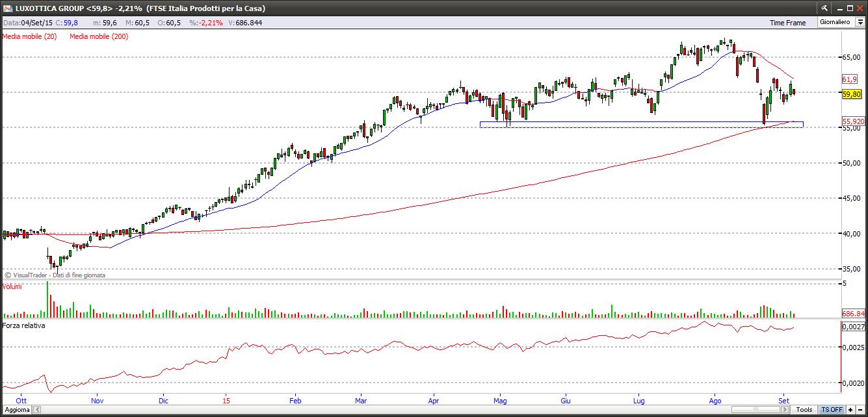
Task: Click the Apr month label on axis
Action: pos(434,401)
